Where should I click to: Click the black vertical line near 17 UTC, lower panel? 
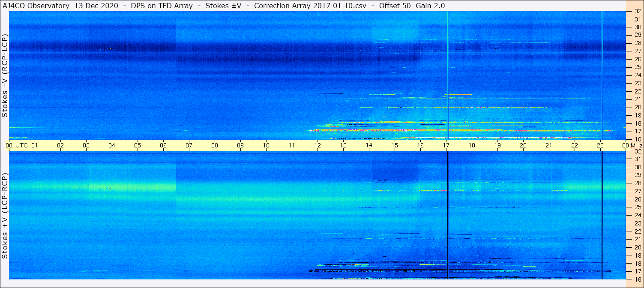point(448,215)
